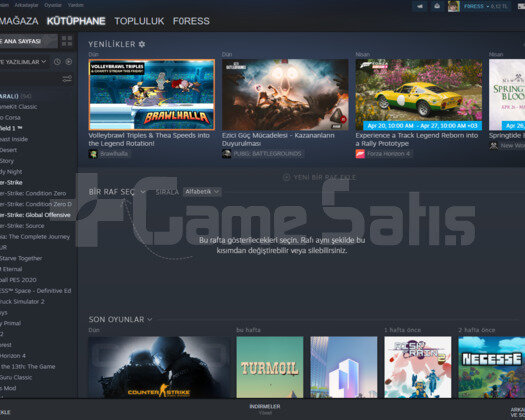Open Volleybrawl Triples news headline
The image size is (525, 420).
pyautogui.click(x=149, y=139)
